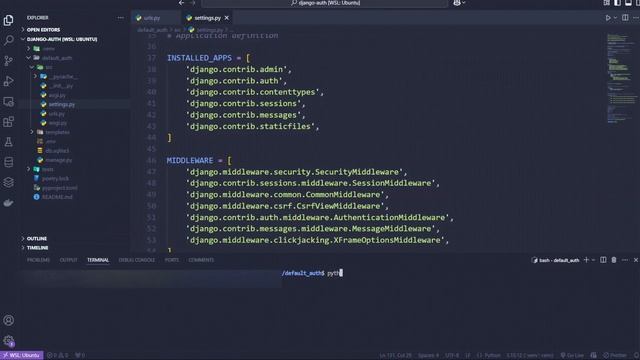Open manage.py in Explorer
This screenshot has width=640, height=360.
tap(58, 160)
